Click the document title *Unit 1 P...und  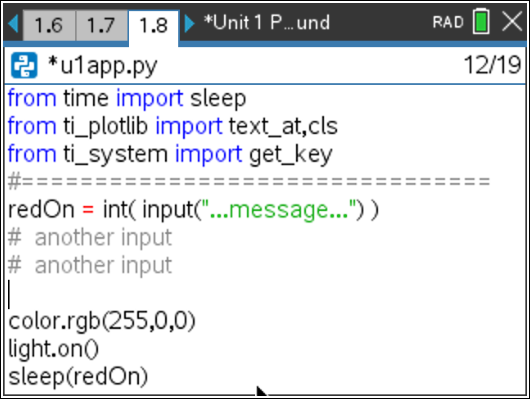click(267, 23)
